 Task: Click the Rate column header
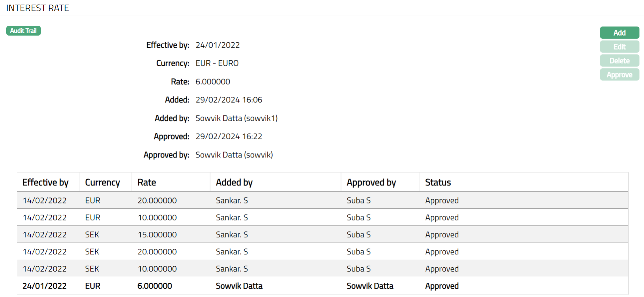147,183
